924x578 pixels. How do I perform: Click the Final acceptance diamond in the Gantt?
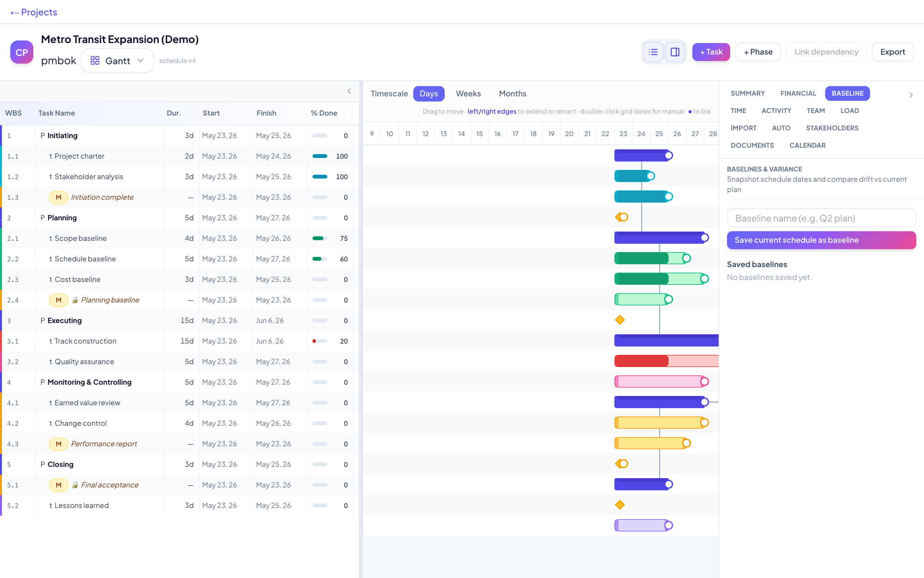point(620,505)
